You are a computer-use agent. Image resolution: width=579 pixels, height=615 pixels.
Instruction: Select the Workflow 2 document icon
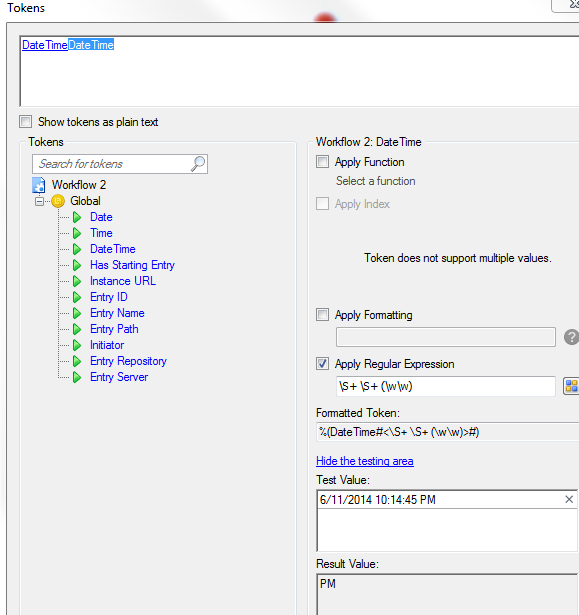[x=38, y=185]
